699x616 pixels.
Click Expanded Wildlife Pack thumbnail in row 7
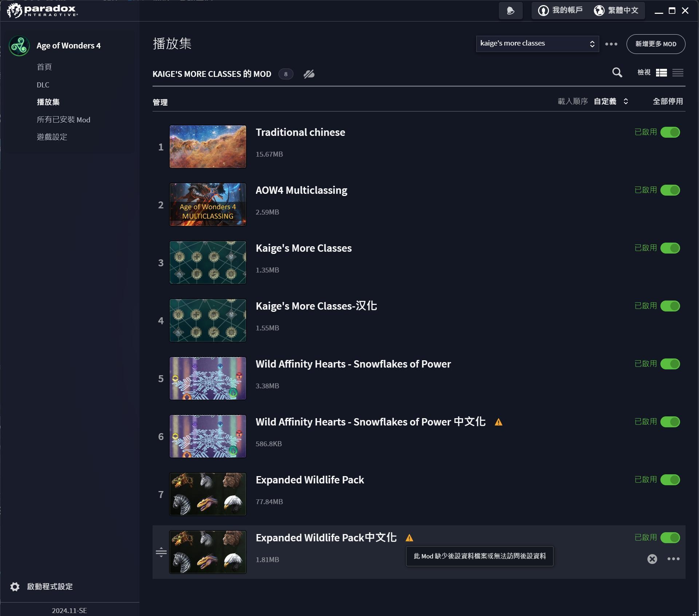[208, 494]
